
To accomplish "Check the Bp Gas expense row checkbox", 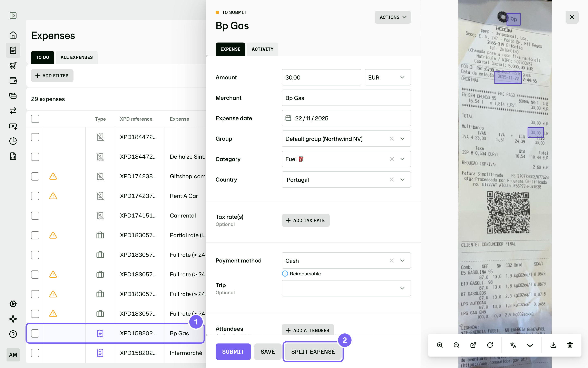I will [x=35, y=333].
